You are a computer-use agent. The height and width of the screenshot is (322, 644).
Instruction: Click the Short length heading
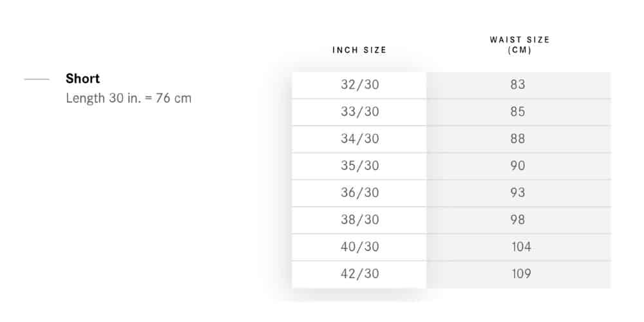82,79
